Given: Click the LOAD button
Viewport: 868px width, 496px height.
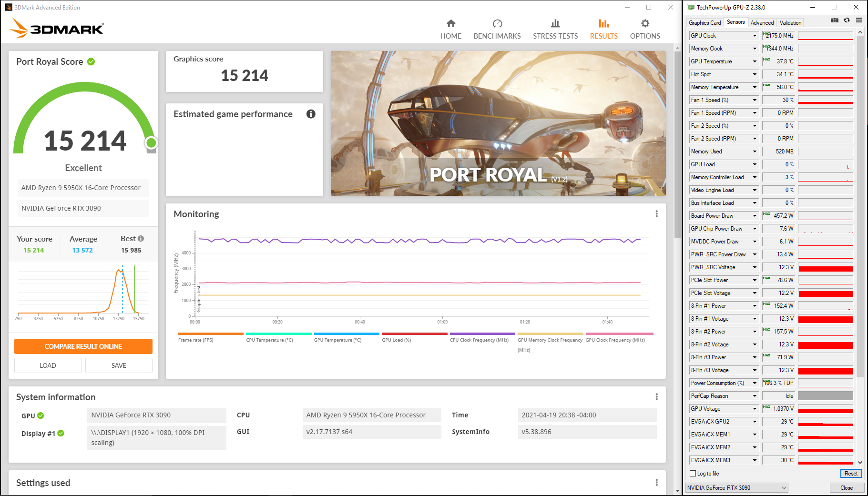Looking at the screenshot, I should point(48,365).
